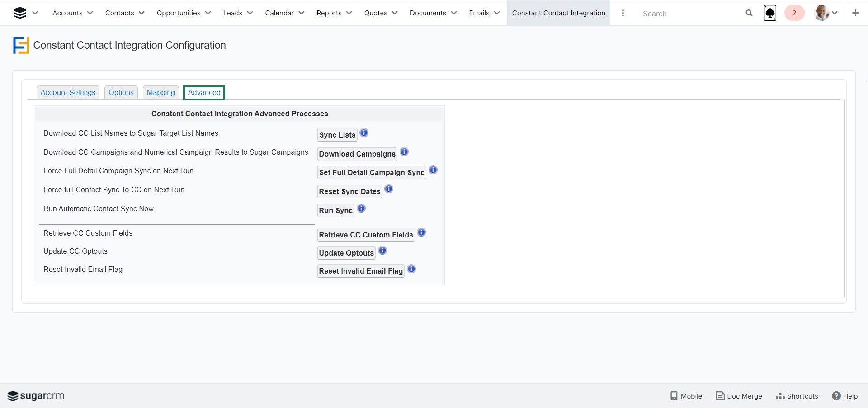
Task: Open the Options tab
Action: 121,92
